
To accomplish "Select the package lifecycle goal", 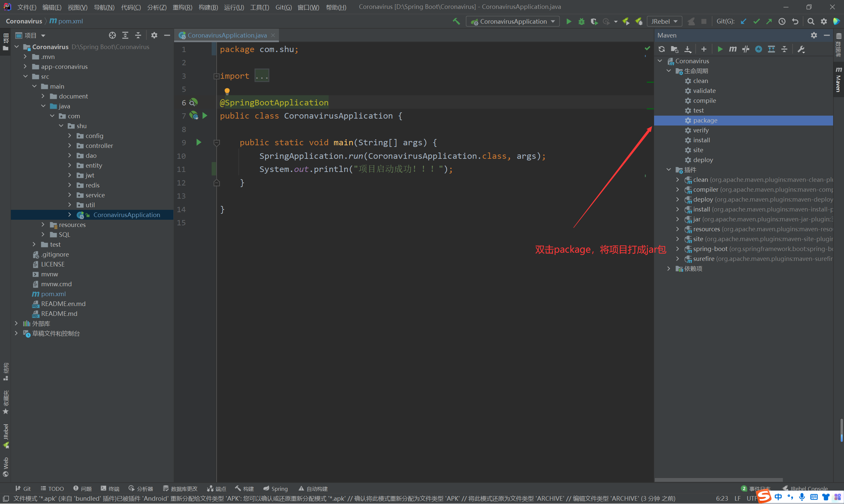I will point(705,121).
